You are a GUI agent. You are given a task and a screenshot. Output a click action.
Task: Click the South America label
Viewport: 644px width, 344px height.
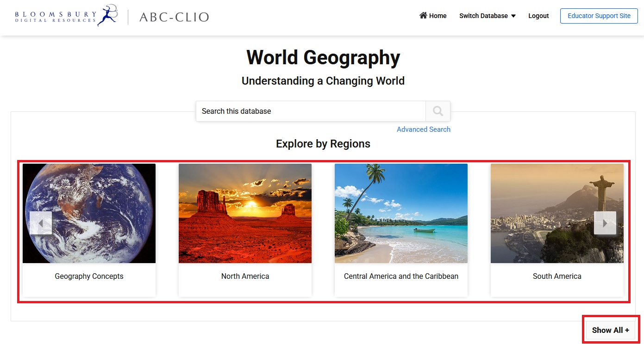(557, 276)
